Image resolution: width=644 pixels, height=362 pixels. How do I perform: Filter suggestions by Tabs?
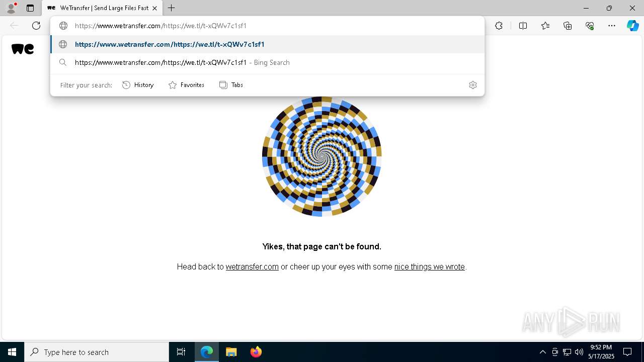pos(231,85)
